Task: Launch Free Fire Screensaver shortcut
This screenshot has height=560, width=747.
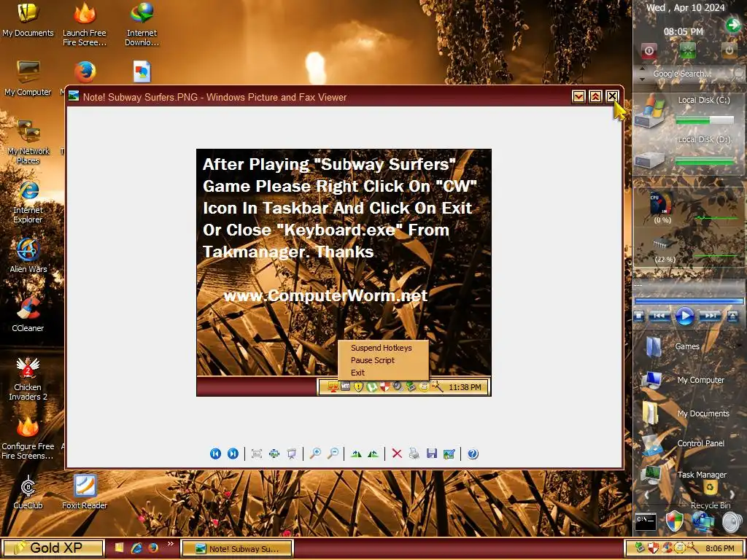Action: pyautogui.click(x=85, y=25)
